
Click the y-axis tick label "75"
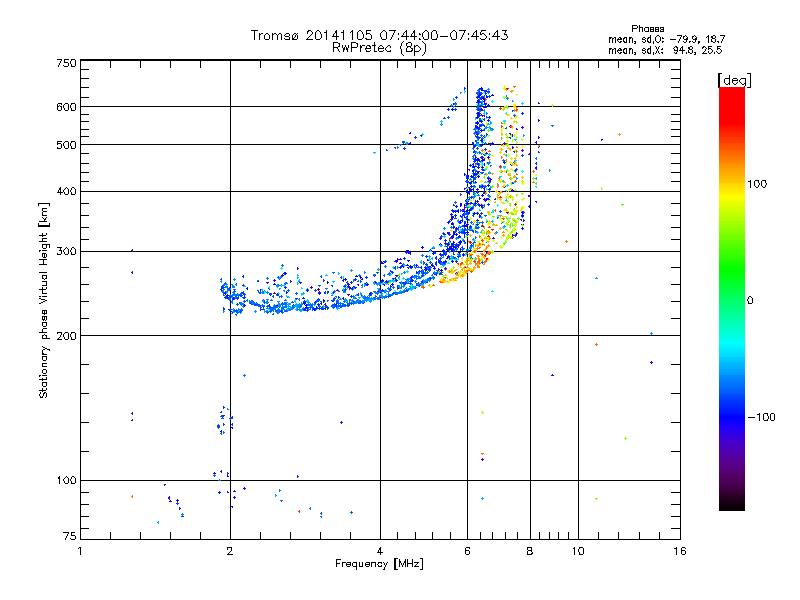coord(70,536)
